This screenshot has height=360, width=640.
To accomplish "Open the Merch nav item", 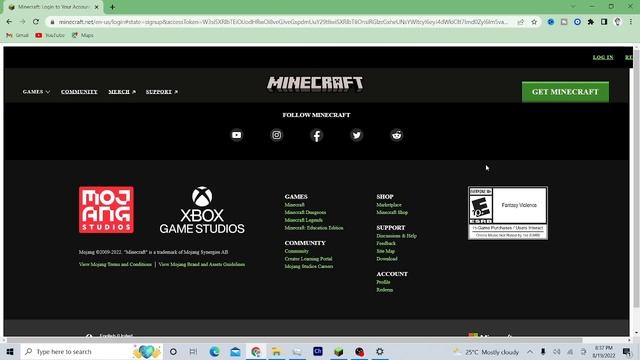I will [122, 92].
